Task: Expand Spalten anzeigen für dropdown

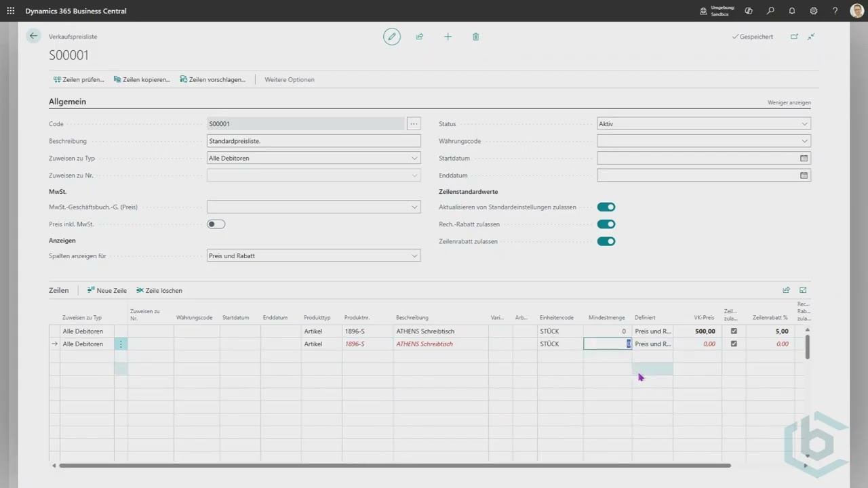Action: pos(313,256)
